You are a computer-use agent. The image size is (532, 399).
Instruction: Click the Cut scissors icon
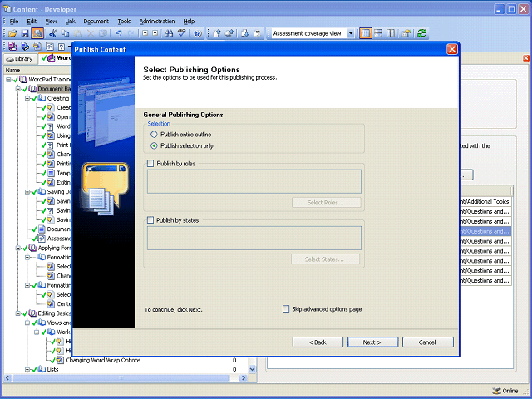(52, 33)
